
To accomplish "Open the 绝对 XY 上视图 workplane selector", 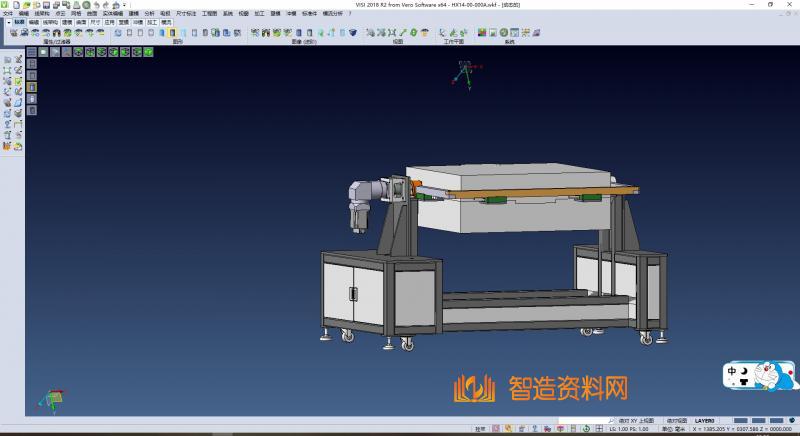I will click(637, 421).
